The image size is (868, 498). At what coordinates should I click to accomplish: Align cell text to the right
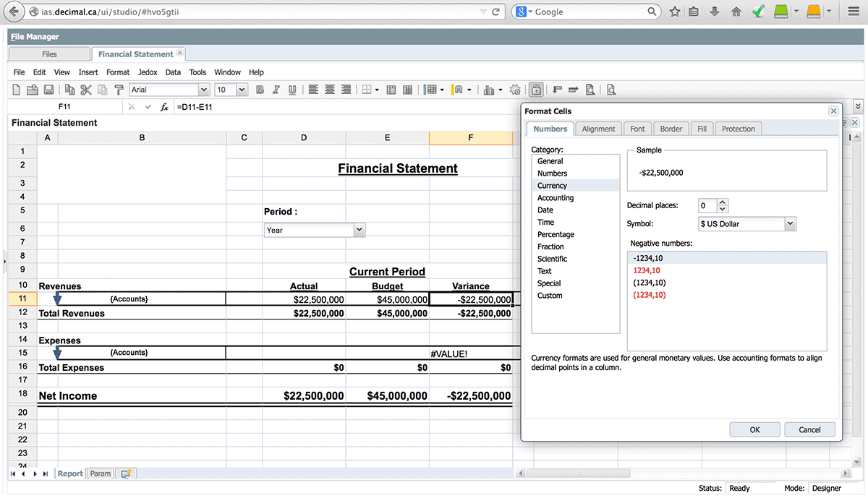coord(346,90)
